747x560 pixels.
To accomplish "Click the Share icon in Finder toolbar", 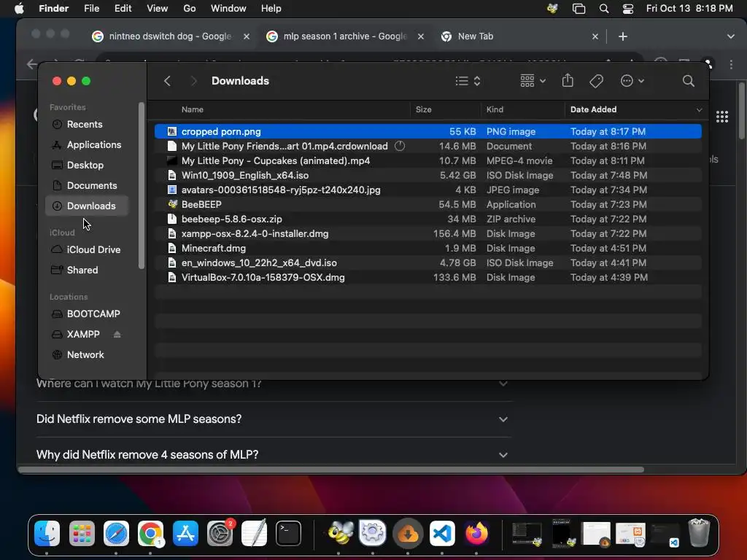I will point(568,80).
